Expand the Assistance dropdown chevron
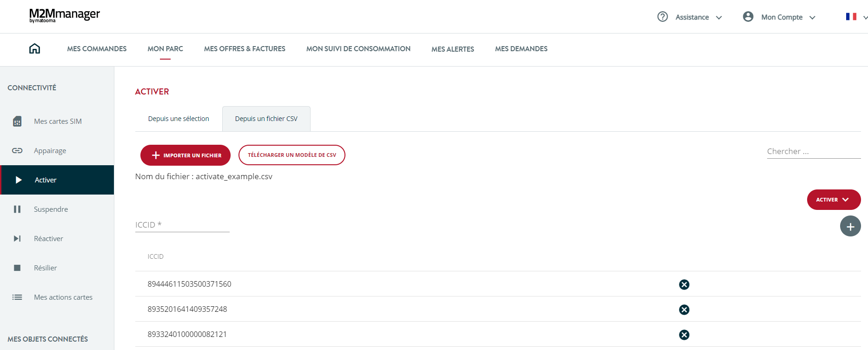 (x=719, y=18)
